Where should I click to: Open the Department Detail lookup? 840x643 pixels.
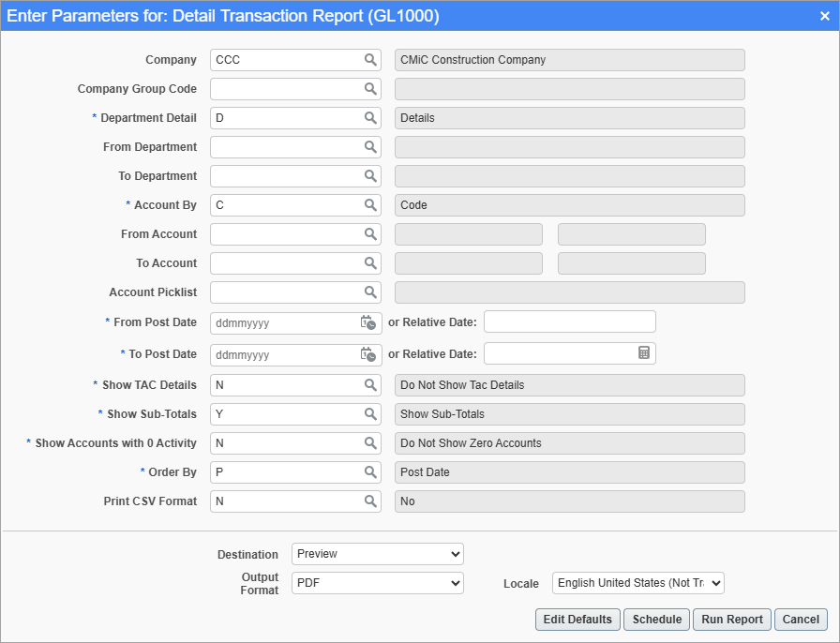[371, 117]
